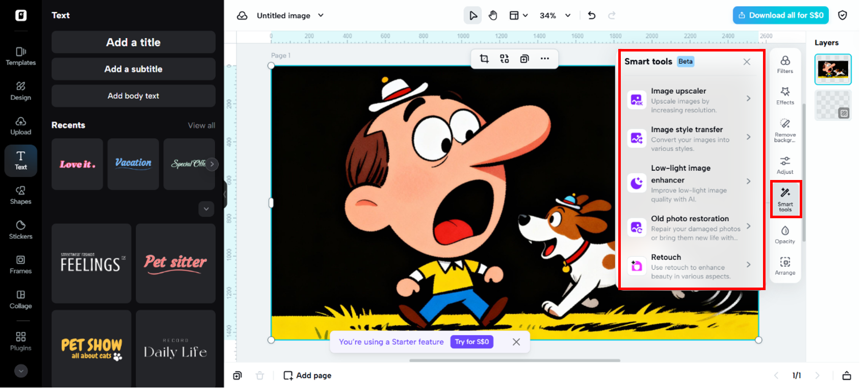This screenshot has height=388, width=868.
Task: Click the toolbox icon at bottom right
Action: point(847,376)
